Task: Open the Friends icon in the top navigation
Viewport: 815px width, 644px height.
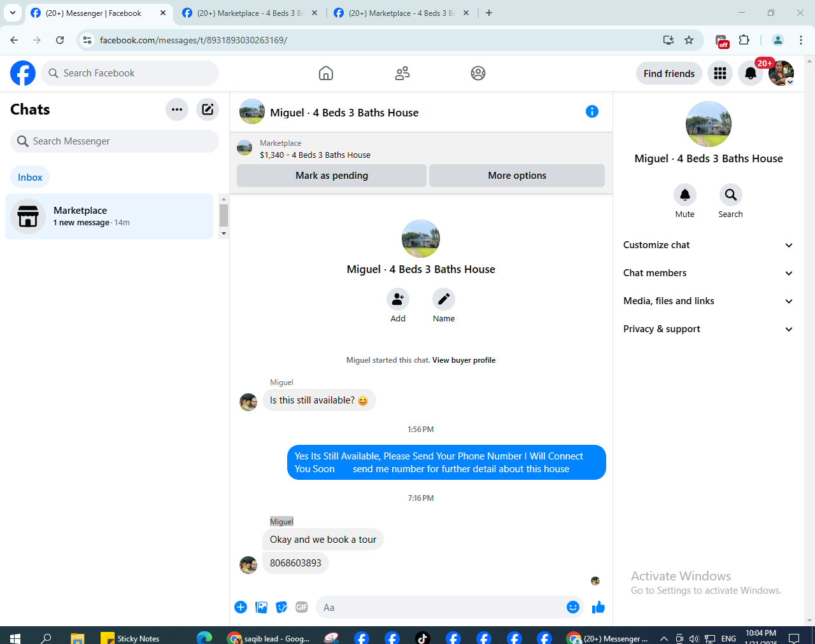Action: point(402,73)
